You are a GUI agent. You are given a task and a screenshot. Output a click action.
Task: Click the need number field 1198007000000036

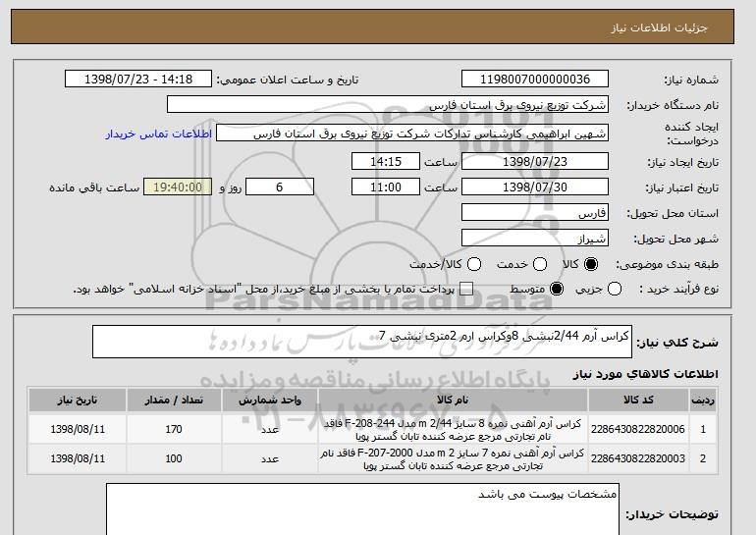point(535,80)
